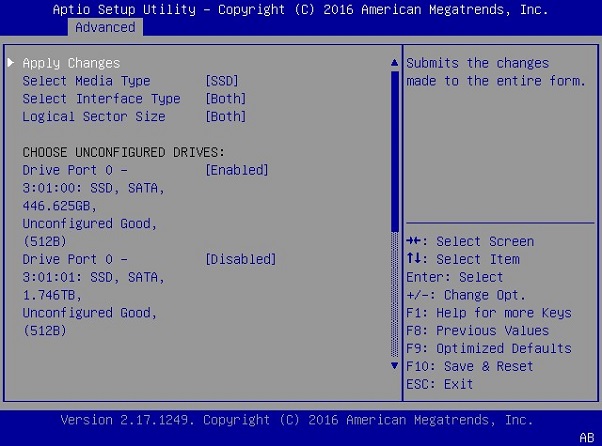Image resolution: width=602 pixels, height=446 pixels.
Task: Switch to the Advanced tab
Action: coord(104,27)
